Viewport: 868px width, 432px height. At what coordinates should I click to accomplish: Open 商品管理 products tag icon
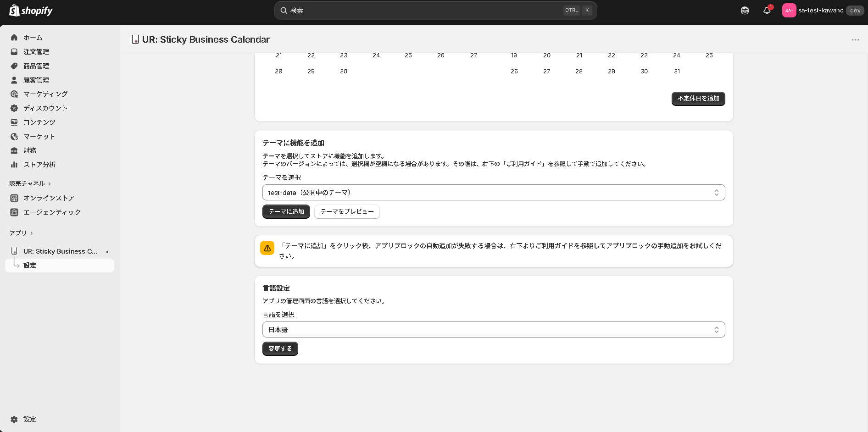tap(14, 66)
